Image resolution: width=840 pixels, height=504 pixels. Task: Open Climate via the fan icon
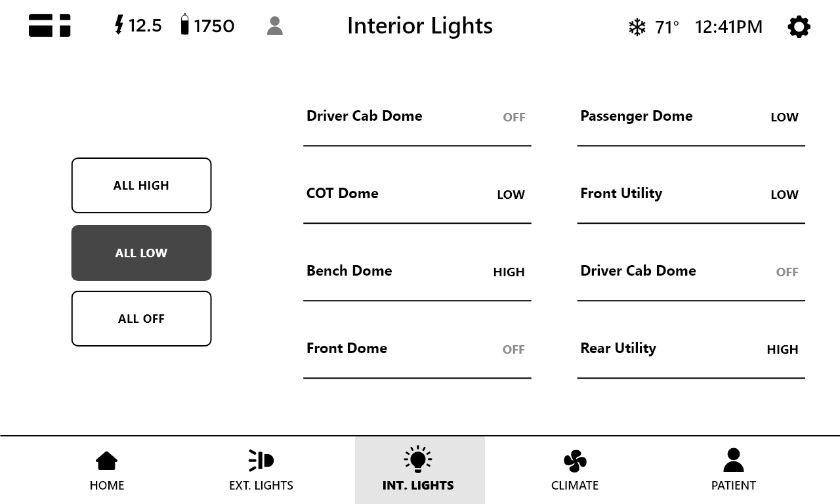coord(575,470)
